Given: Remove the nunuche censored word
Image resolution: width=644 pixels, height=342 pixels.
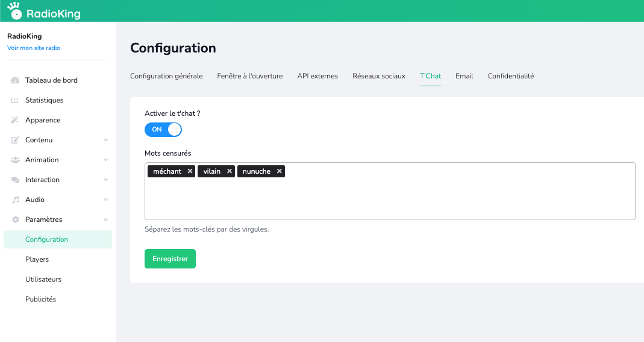Looking at the screenshot, I should point(280,171).
